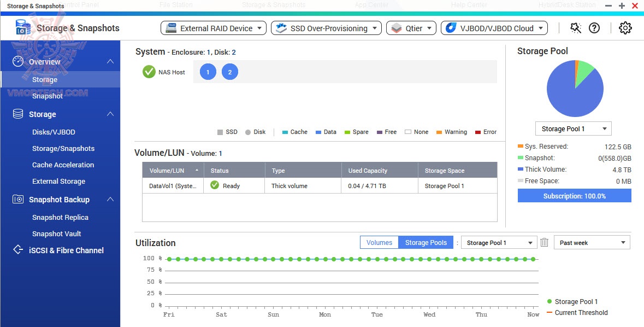
Task: Select disk 2 circle in NAS Host
Action: 229,72
